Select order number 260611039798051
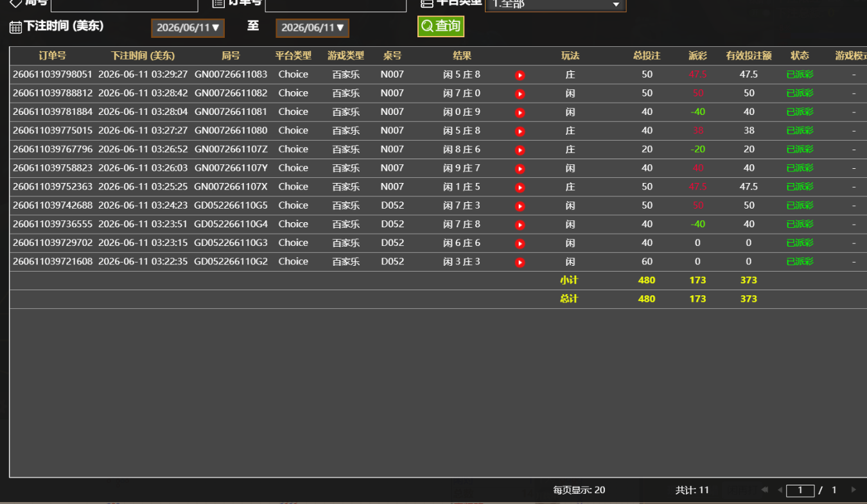This screenshot has width=867, height=504. [53, 74]
